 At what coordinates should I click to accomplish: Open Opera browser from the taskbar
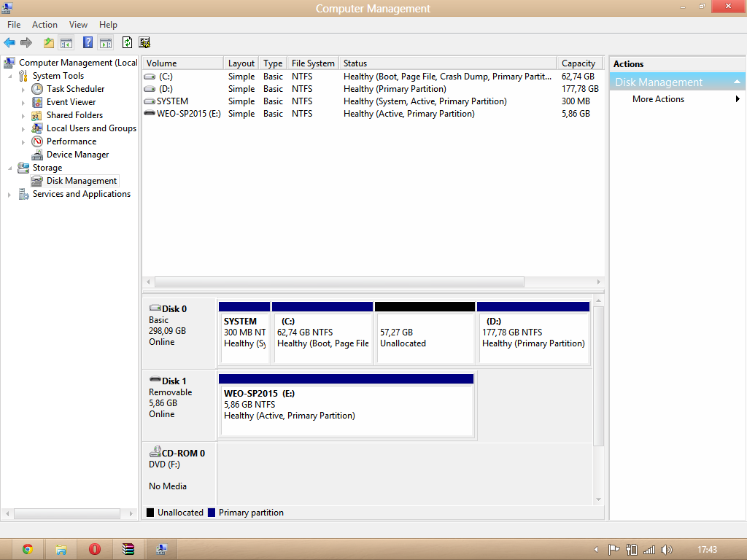pos(95,550)
